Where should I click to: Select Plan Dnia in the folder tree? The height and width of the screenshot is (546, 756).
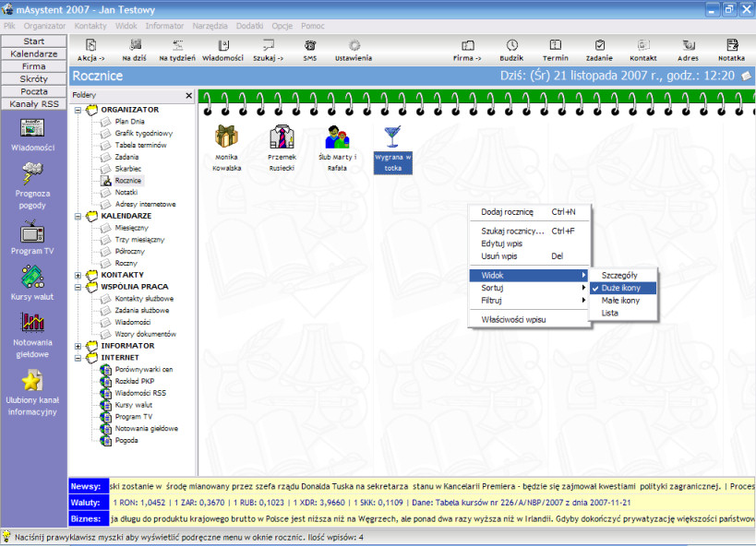[129, 122]
